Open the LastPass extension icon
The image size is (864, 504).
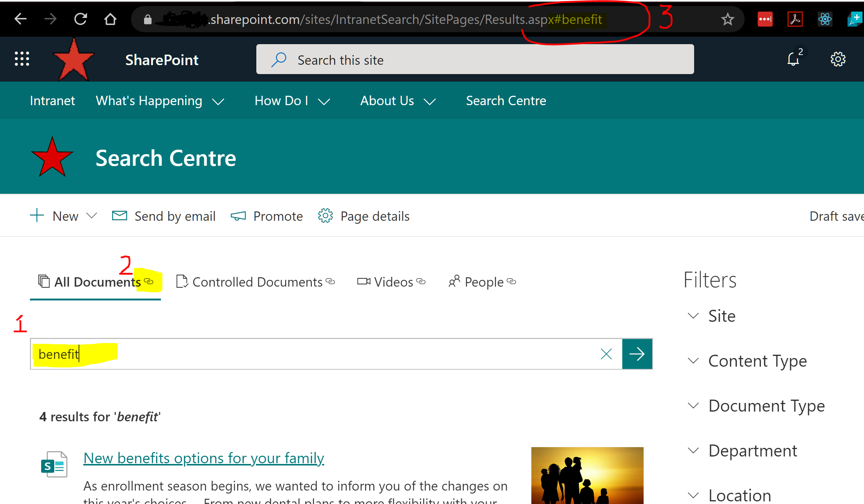[765, 19]
